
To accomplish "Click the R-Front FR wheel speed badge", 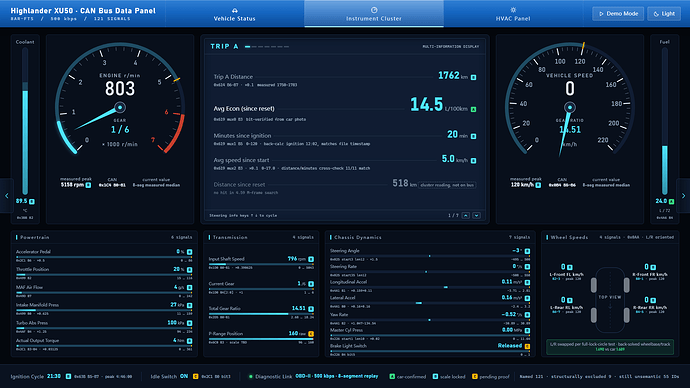I will (653, 267).
